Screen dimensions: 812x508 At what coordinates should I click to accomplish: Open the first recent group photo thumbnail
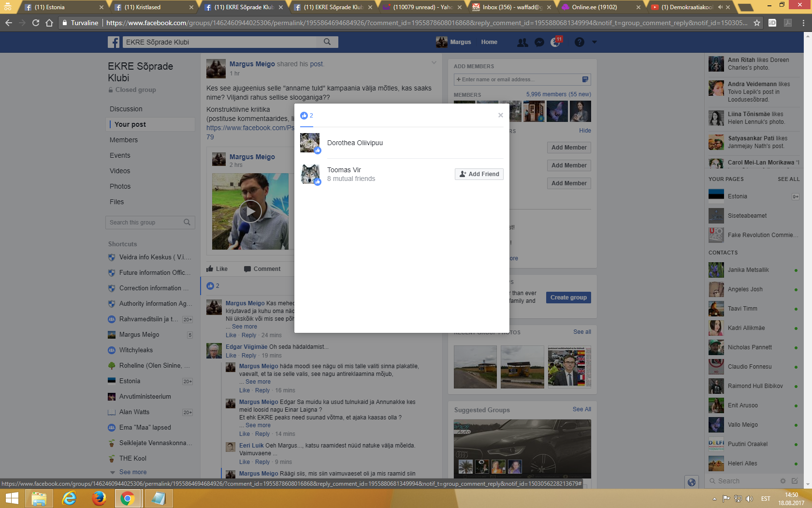tap(475, 367)
